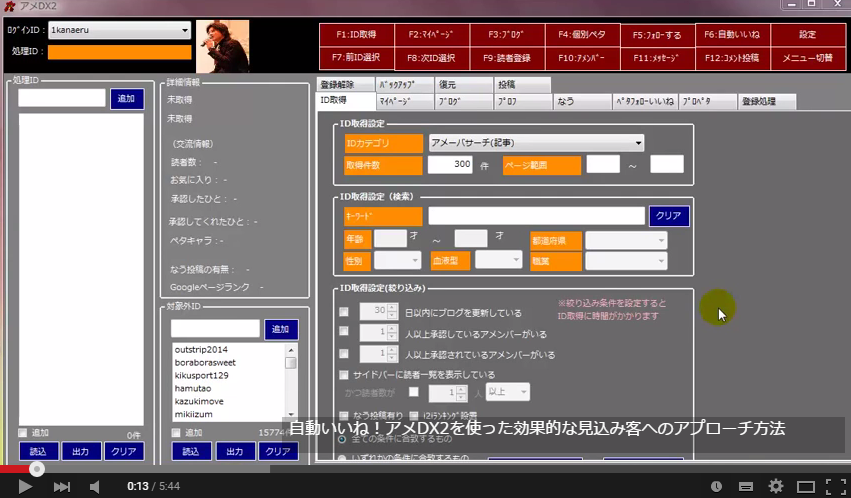Tick 追加 checkbox under 処理ID list

click(x=23, y=433)
